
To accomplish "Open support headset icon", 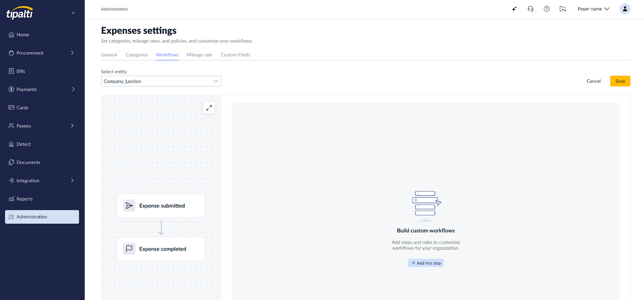I will click(x=530, y=9).
